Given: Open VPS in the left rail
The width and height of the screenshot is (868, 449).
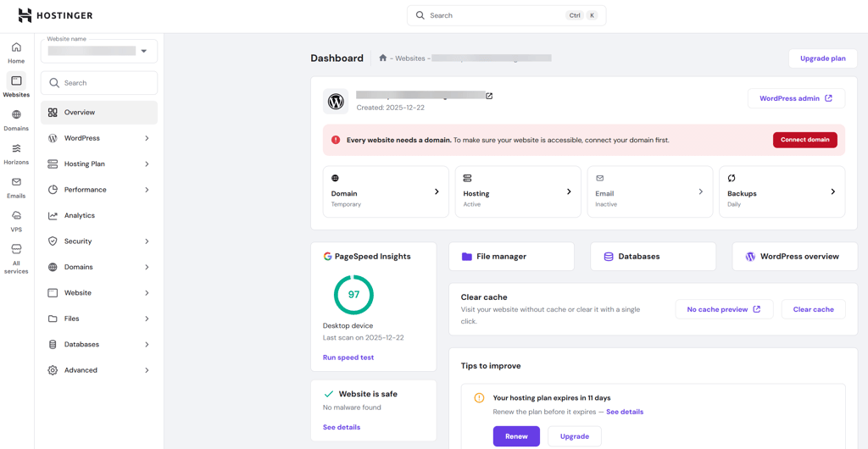Looking at the screenshot, I should point(16,221).
